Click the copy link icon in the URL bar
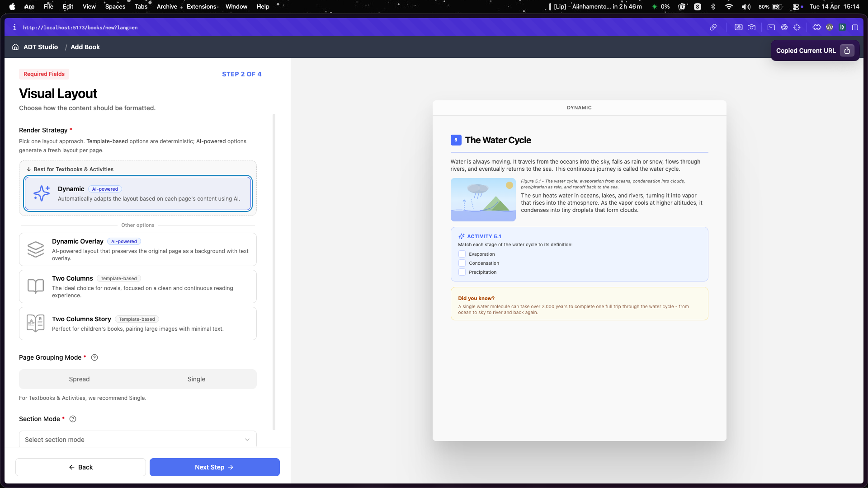This screenshot has height=488, width=868. (713, 28)
